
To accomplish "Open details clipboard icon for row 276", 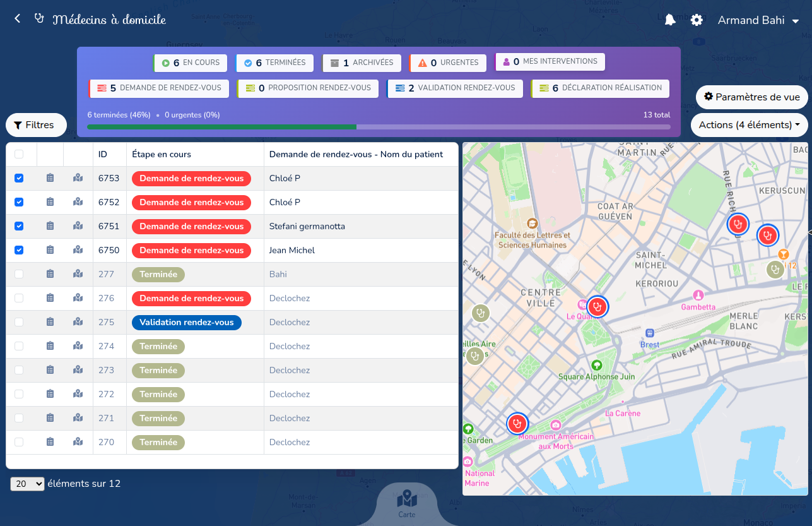I will pyautogui.click(x=50, y=298).
